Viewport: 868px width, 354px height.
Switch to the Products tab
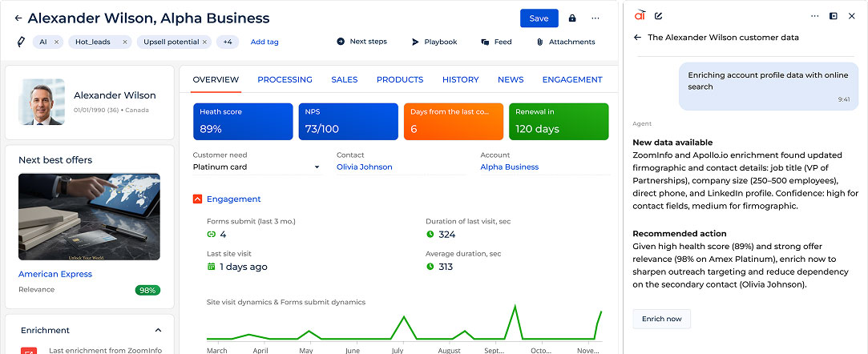[x=400, y=79]
